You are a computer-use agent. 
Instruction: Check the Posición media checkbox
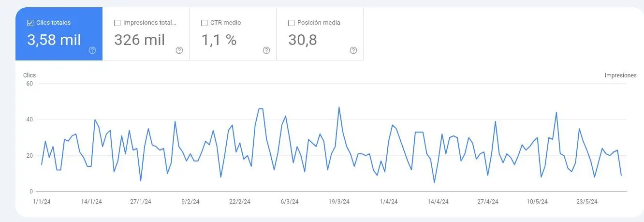(x=291, y=23)
